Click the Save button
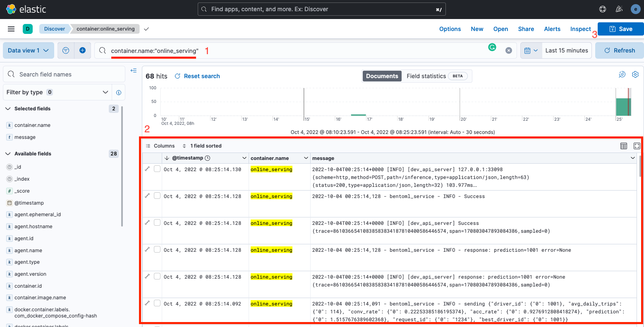 [x=621, y=29]
